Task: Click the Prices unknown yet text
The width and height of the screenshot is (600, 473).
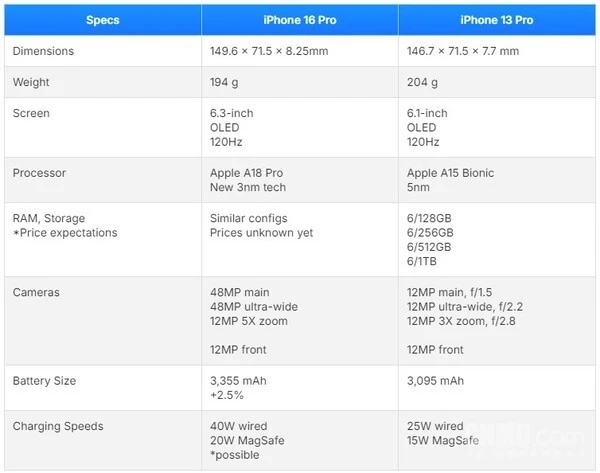Action: click(x=259, y=233)
